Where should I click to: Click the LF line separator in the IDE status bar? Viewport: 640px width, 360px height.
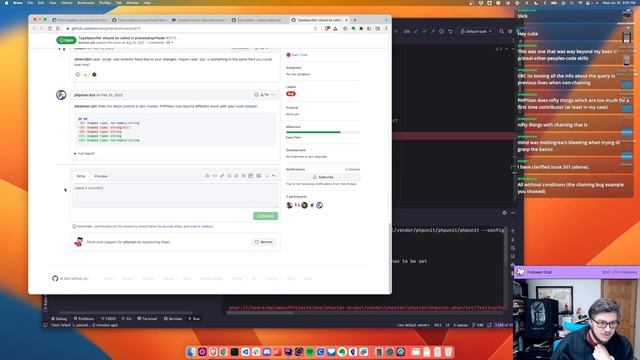[x=447, y=325]
